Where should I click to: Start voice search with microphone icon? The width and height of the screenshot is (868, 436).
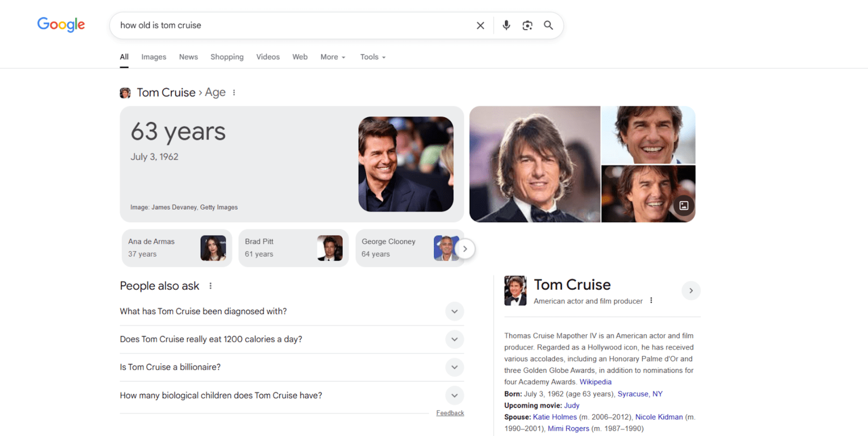(x=506, y=26)
